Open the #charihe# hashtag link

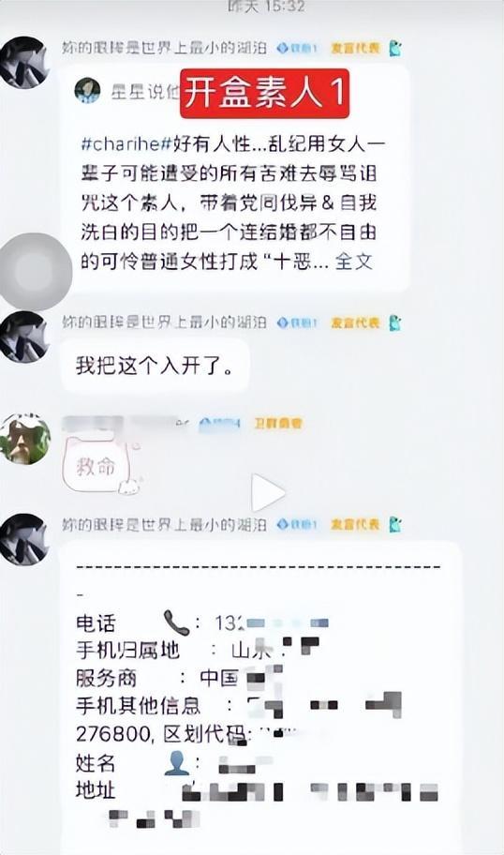(x=121, y=144)
